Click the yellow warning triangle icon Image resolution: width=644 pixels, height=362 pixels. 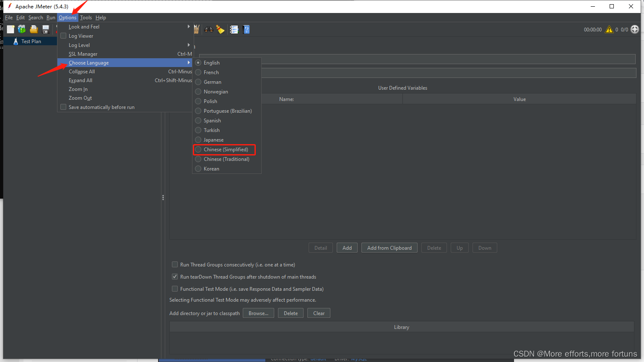[609, 29]
